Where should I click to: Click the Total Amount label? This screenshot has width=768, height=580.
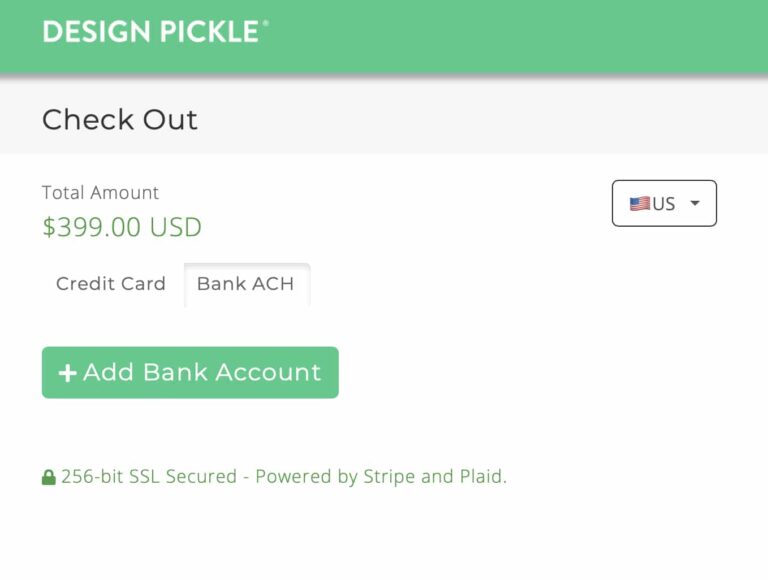pyautogui.click(x=100, y=193)
